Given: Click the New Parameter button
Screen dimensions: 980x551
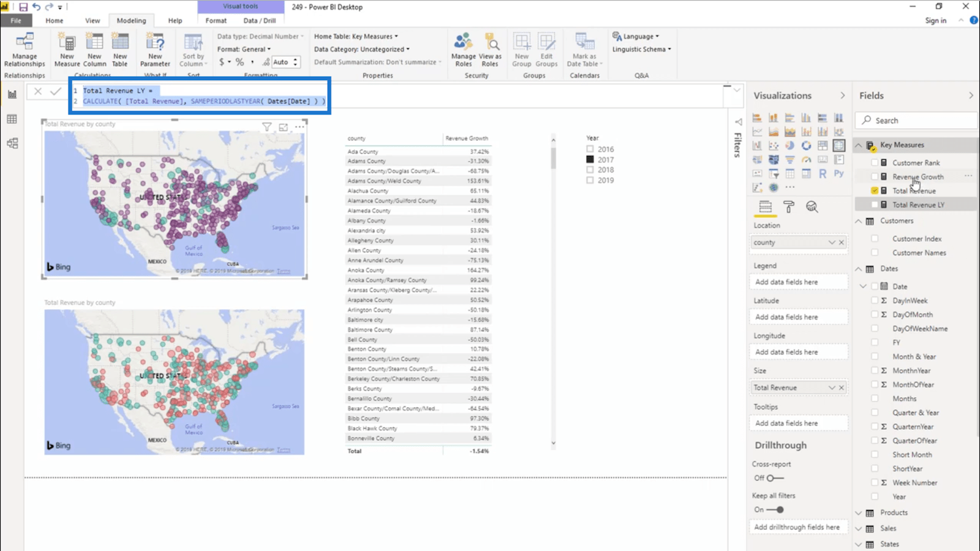Looking at the screenshot, I should point(155,50).
